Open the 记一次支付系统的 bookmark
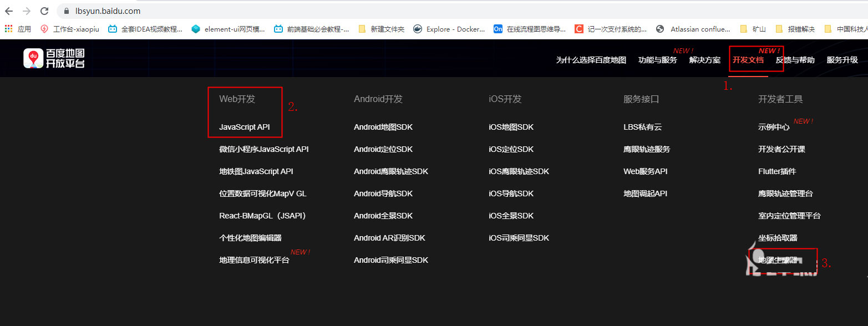Screen dimensions: 868x326 click(x=611, y=29)
